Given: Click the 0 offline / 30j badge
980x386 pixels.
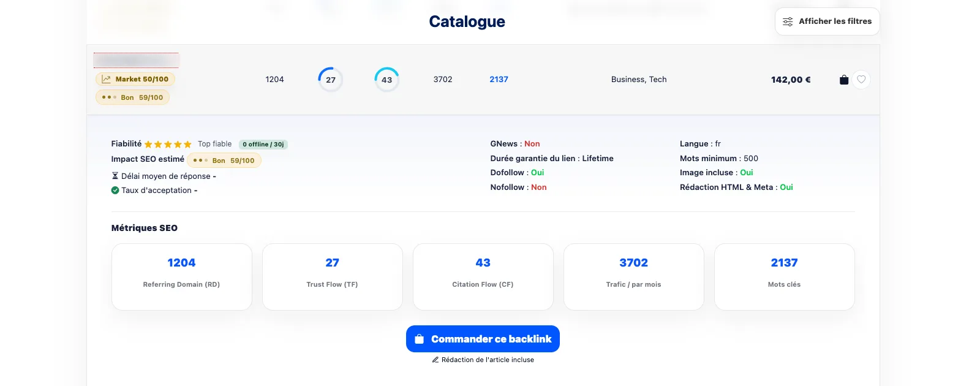Looking at the screenshot, I should [263, 145].
